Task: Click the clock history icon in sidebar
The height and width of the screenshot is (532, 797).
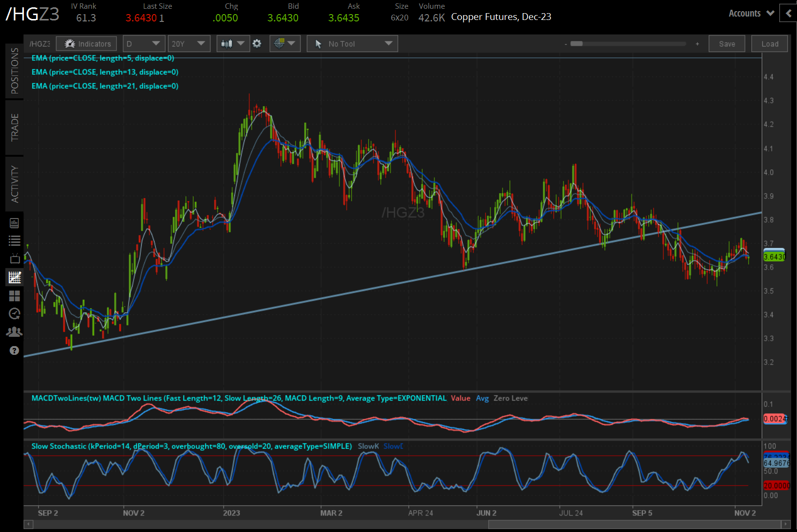Action: point(15,313)
